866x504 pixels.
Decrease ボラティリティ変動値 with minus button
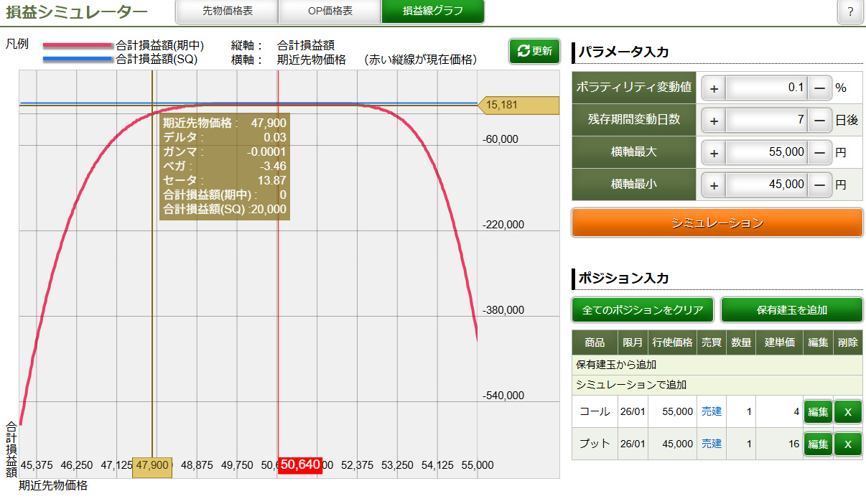[819, 88]
